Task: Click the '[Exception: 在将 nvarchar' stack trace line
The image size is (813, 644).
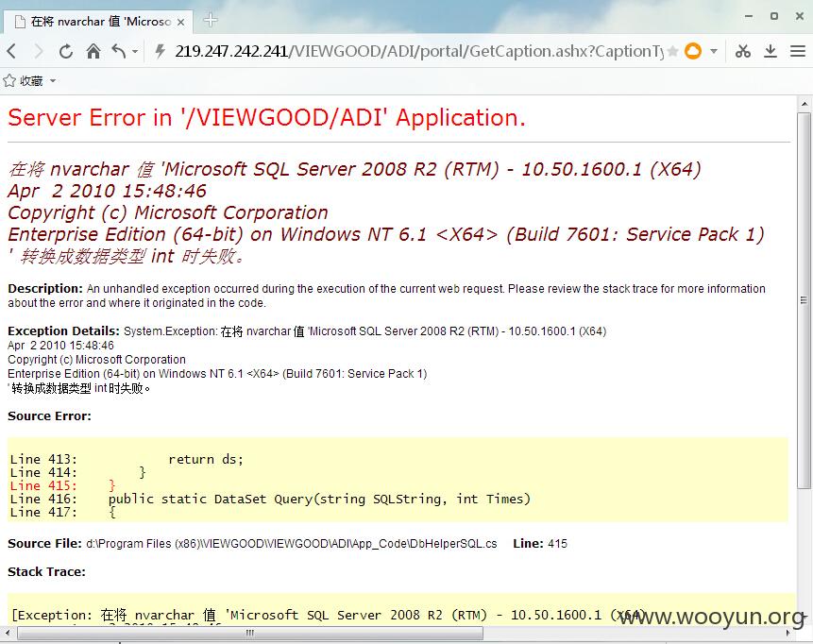Action: [329, 615]
